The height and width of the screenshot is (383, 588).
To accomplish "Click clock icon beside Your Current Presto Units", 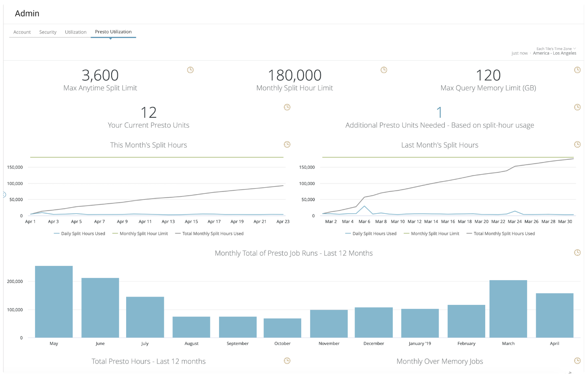I will click(x=287, y=107).
